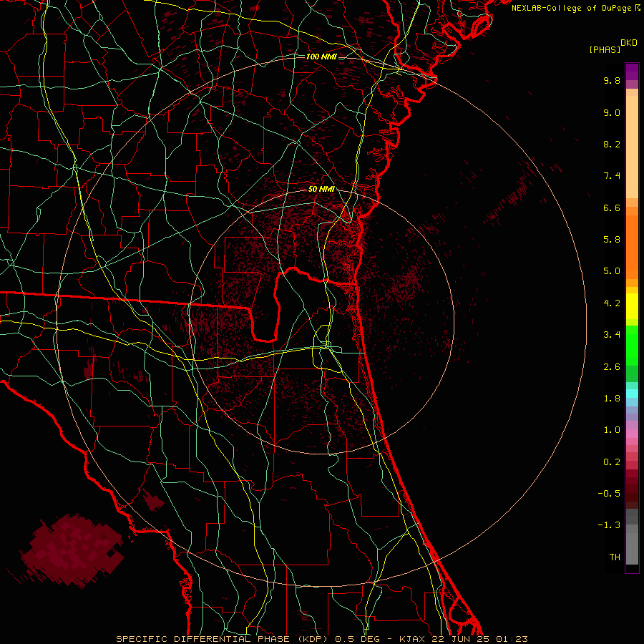
Task: Click the pink segment of color bar
Action: click(632, 434)
